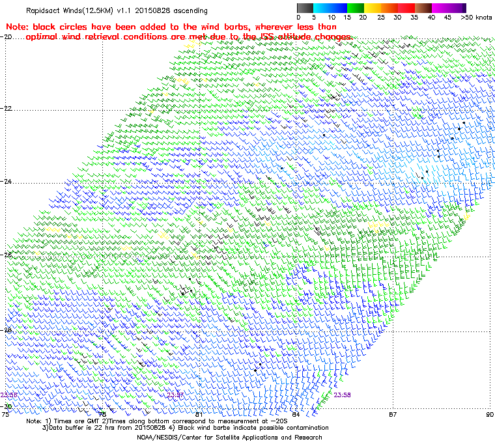Pick the red 30–35 knots legend segment

click(x=406, y=8)
